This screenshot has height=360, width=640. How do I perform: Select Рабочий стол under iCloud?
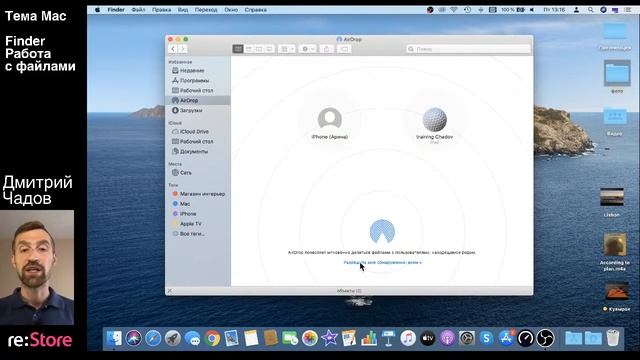198,141
